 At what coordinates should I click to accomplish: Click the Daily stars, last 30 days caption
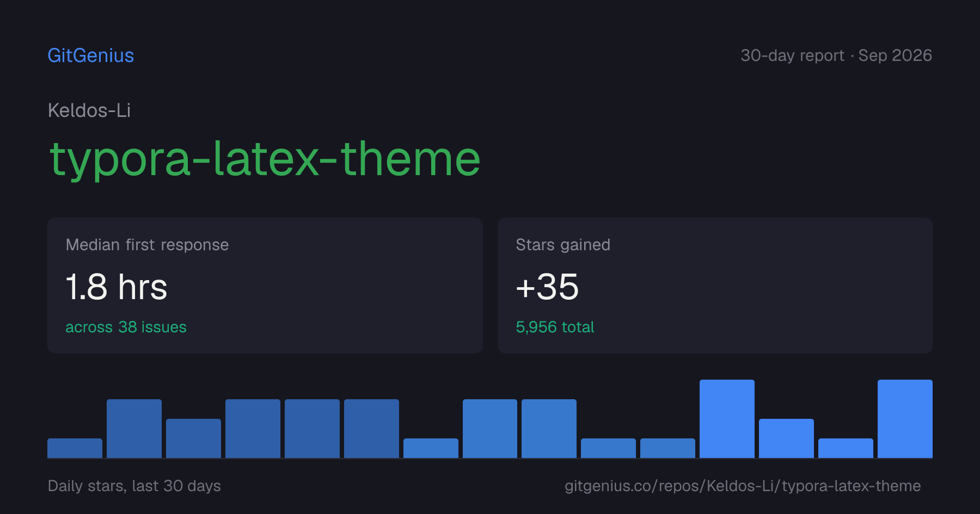(134, 486)
